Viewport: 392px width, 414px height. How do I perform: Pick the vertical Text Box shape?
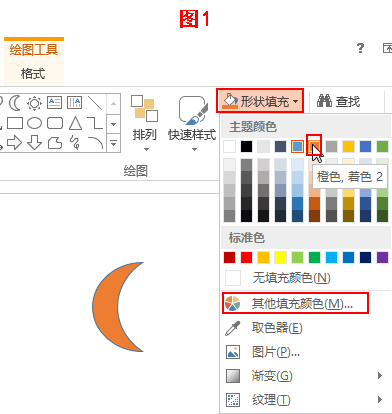point(74,103)
